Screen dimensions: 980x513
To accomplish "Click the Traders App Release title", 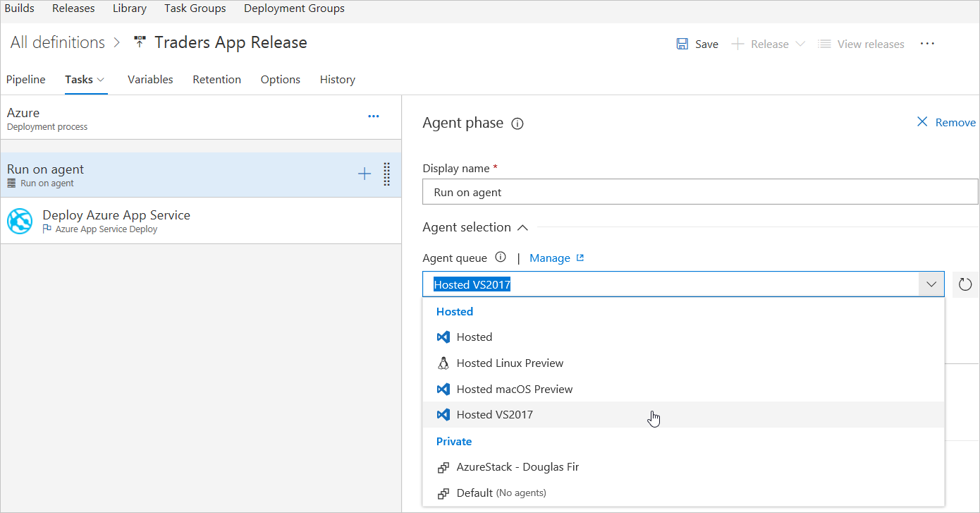I will pyautogui.click(x=231, y=42).
